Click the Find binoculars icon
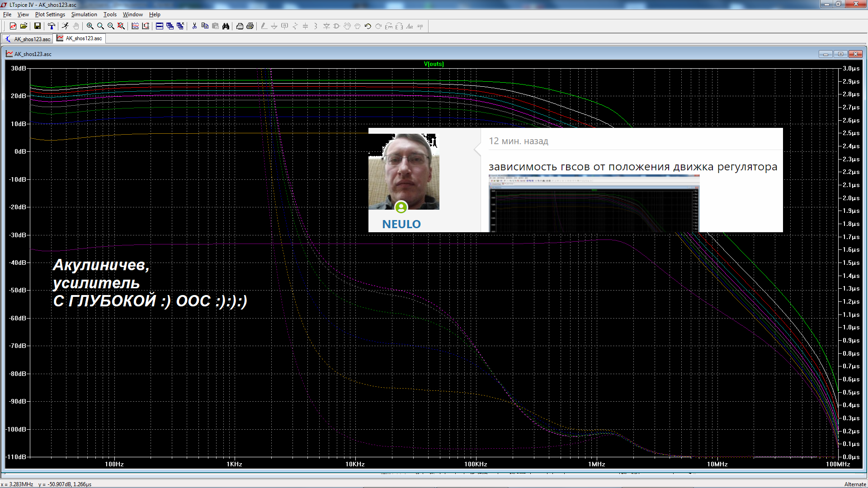 (x=226, y=26)
